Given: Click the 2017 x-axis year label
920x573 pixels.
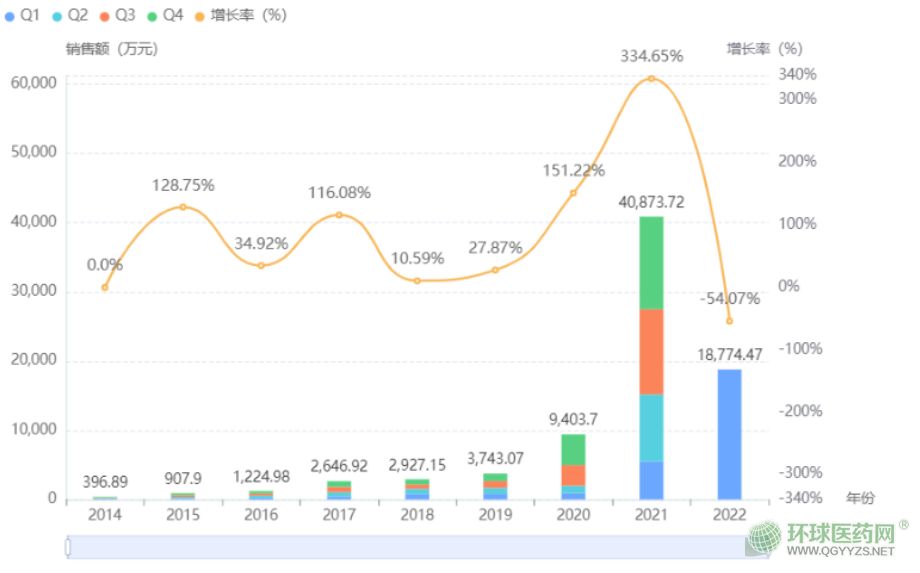Looking at the screenshot, I should (339, 514).
